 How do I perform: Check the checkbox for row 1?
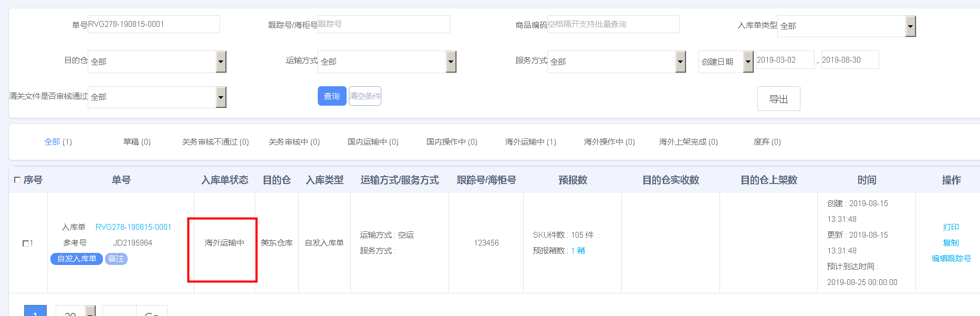26,243
